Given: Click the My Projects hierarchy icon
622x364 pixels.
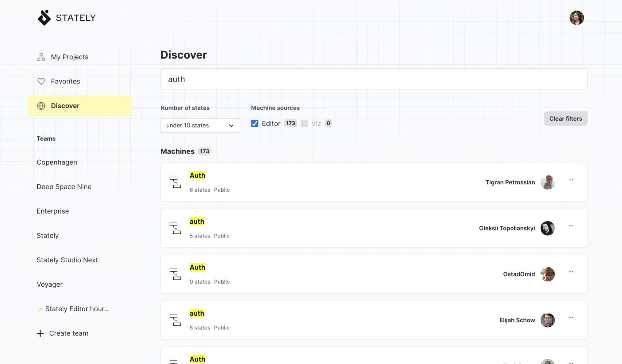Looking at the screenshot, I should click(x=41, y=57).
